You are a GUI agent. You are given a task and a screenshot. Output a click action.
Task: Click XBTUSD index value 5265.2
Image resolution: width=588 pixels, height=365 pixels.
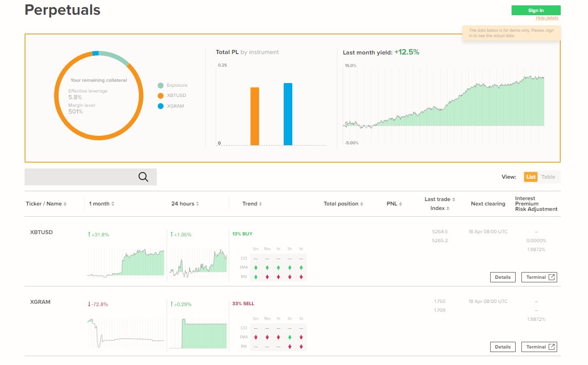[440, 240]
